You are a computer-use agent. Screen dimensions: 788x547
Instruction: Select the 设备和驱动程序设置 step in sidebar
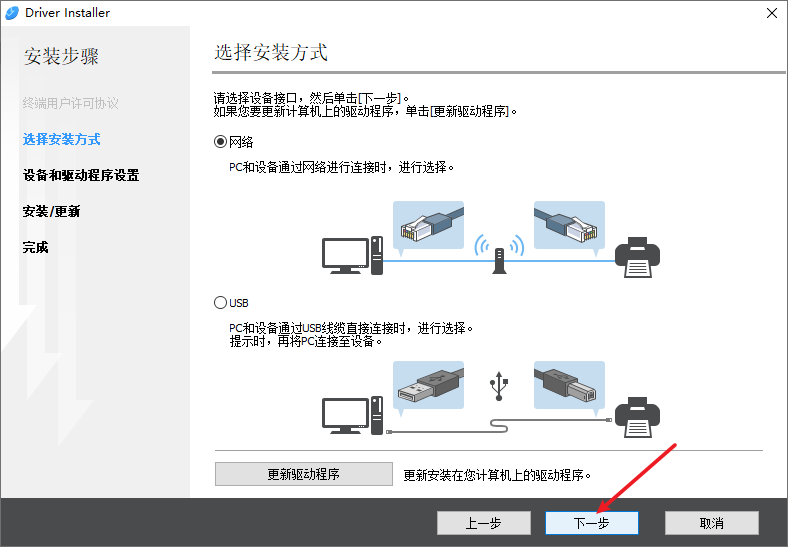pos(81,175)
